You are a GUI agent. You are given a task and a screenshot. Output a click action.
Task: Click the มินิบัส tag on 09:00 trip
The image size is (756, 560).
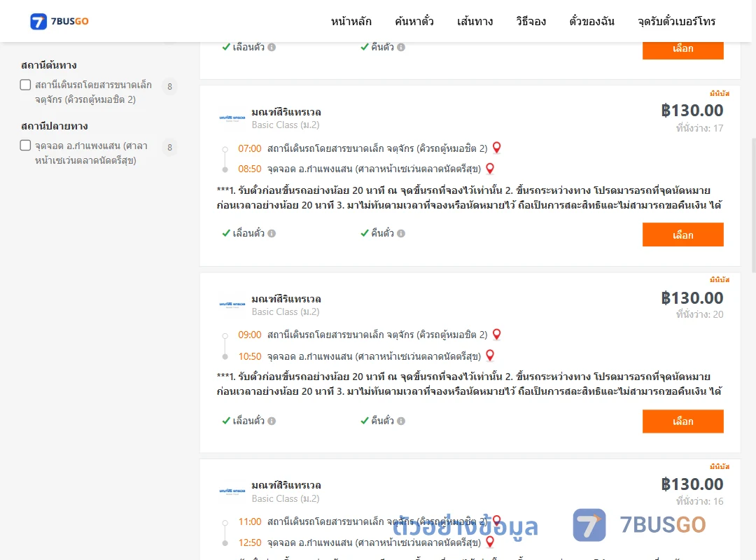pyautogui.click(x=720, y=280)
